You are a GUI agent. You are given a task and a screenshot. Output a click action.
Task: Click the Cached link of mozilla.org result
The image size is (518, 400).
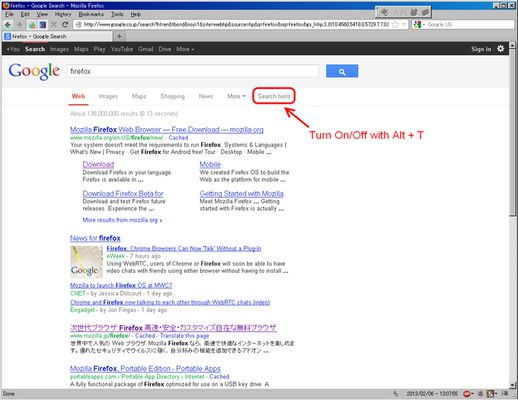(178, 138)
